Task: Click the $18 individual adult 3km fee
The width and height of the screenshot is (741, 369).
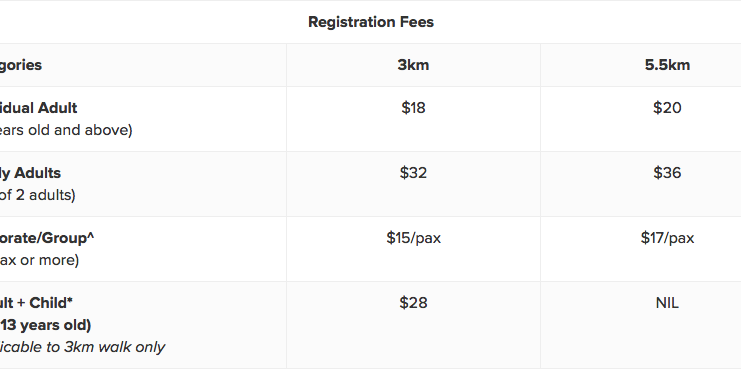Action: 413,108
